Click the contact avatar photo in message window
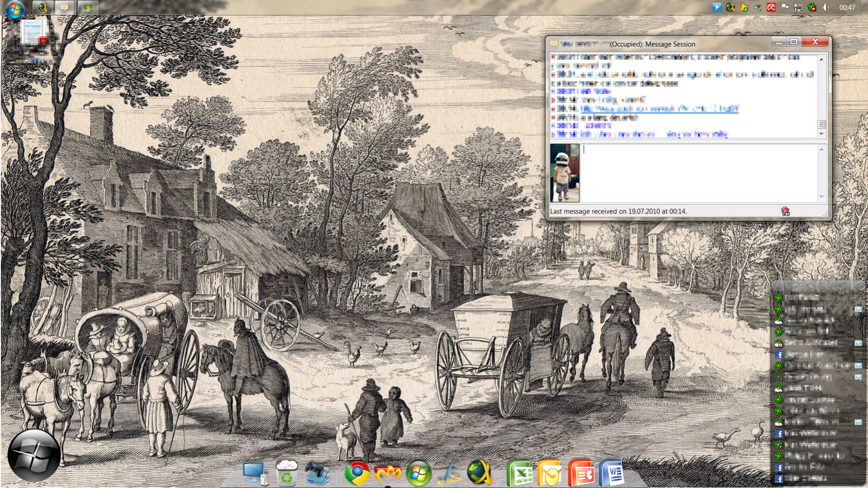Image resolution: width=868 pixels, height=488 pixels. coord(564,173)
